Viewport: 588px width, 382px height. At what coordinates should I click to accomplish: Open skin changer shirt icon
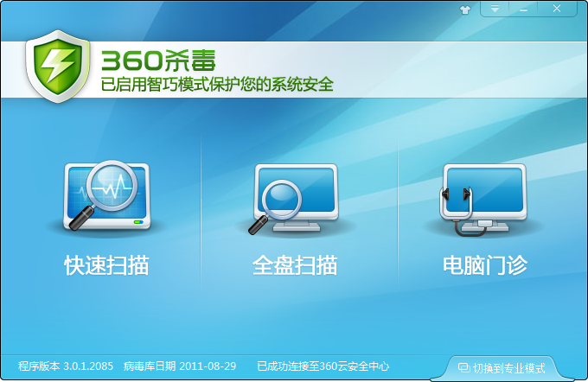(x=465, y=10)
